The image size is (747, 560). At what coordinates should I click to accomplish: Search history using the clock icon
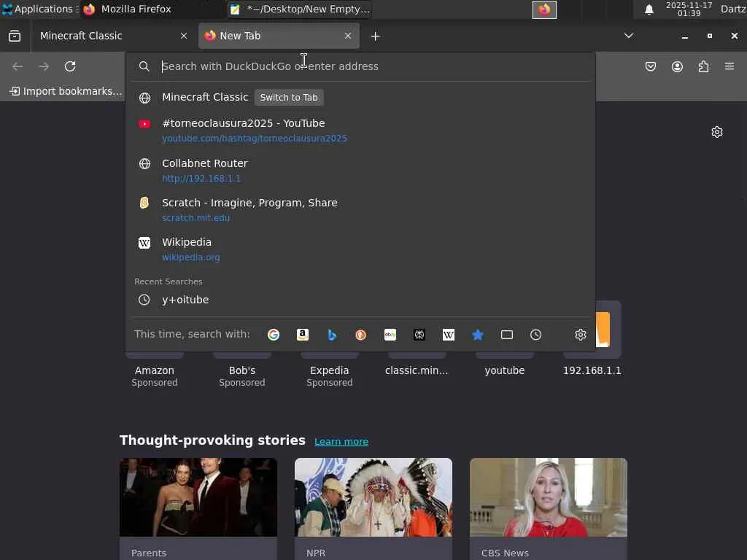tap(536, 335)
